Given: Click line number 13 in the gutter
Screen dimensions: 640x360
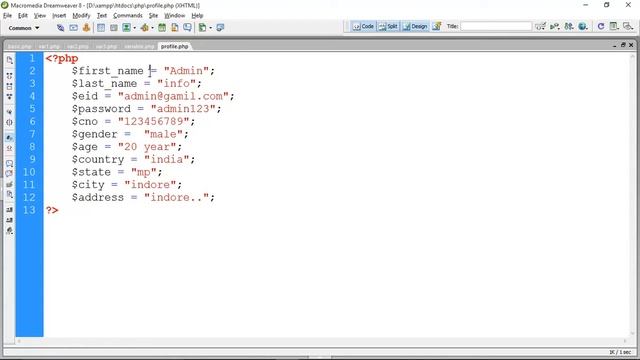Looking at the screenshot, I should (x=29, y=210).
